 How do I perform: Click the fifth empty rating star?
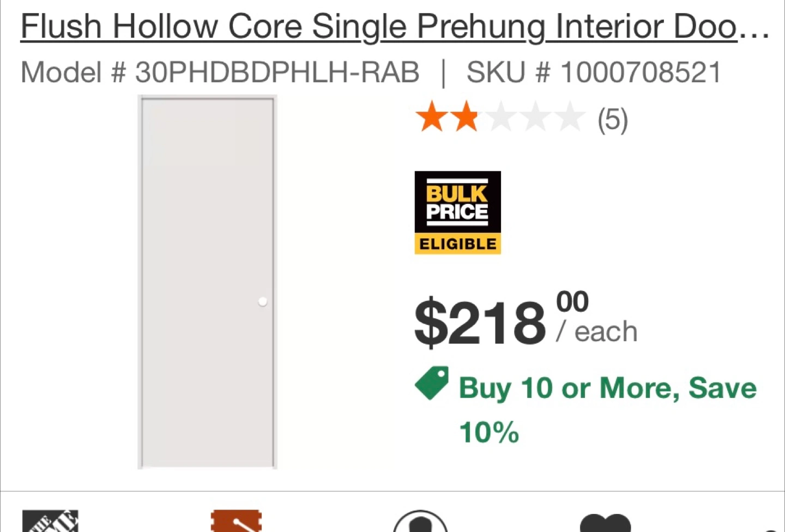(x=569, y=117)
